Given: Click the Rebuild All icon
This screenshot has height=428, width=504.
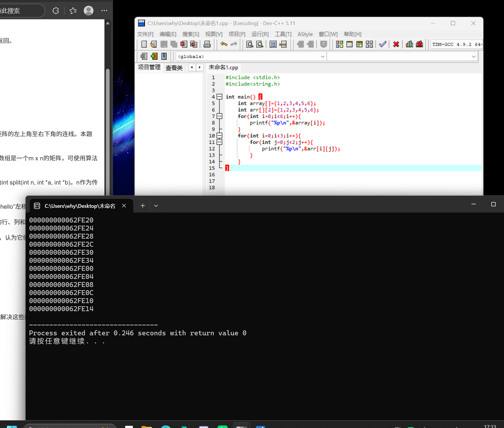Looking at the screenshot, I should [x=369, y=44].
